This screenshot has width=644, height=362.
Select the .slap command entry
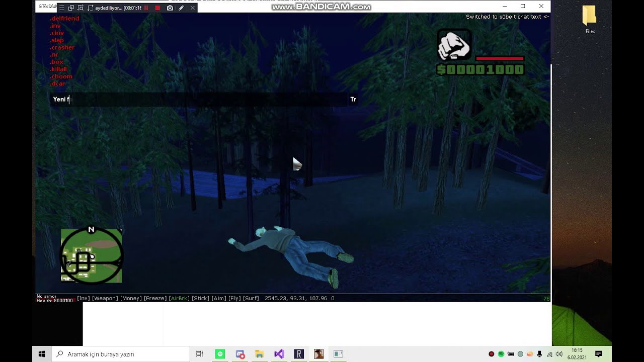click(x=57, y=40)
